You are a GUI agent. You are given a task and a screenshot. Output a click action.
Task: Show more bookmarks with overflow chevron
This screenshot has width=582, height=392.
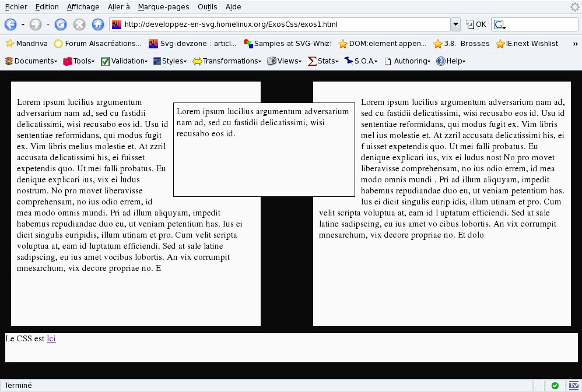(576, 44)
